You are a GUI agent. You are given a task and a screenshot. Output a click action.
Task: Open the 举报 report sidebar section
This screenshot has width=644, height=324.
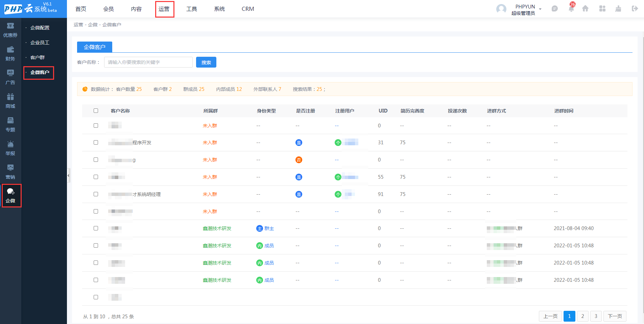pyautogui.click(x=10, y=148)
